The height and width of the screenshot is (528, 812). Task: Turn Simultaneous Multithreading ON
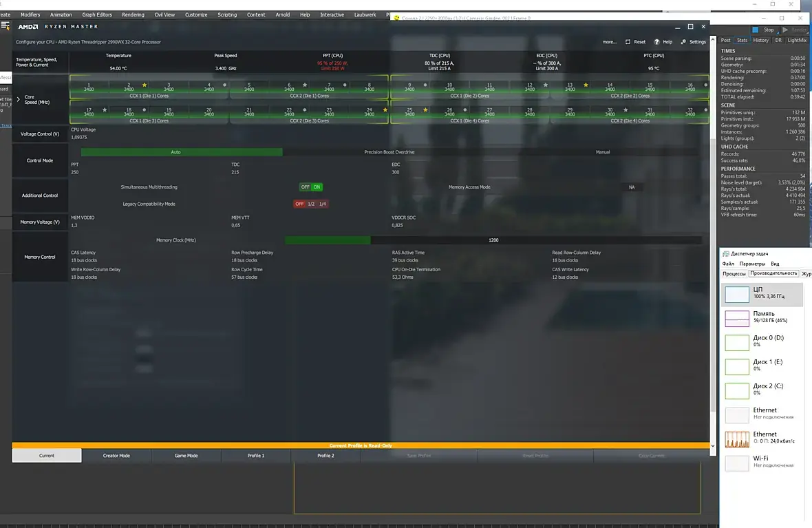317,187
